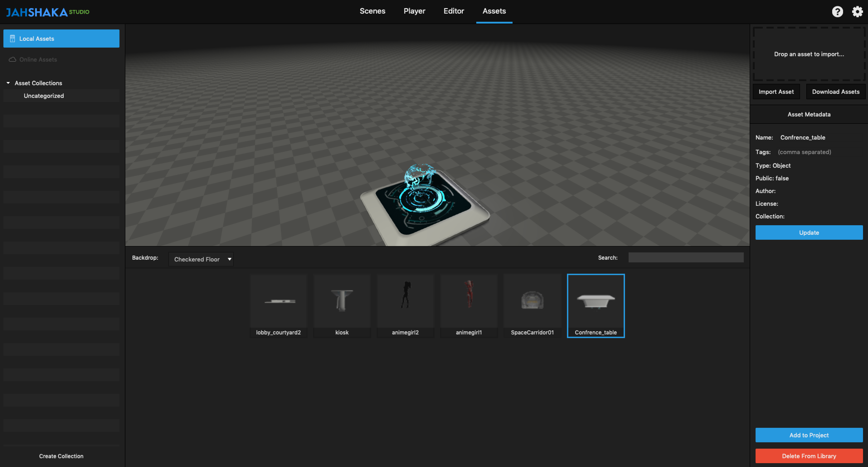Click the License: label
Screen dimensions: 868x467
(767, 204)
